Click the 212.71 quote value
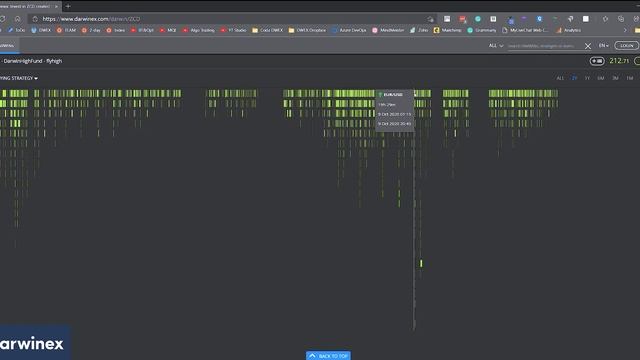Screen dimensions: 640x360 coord(619,61)
